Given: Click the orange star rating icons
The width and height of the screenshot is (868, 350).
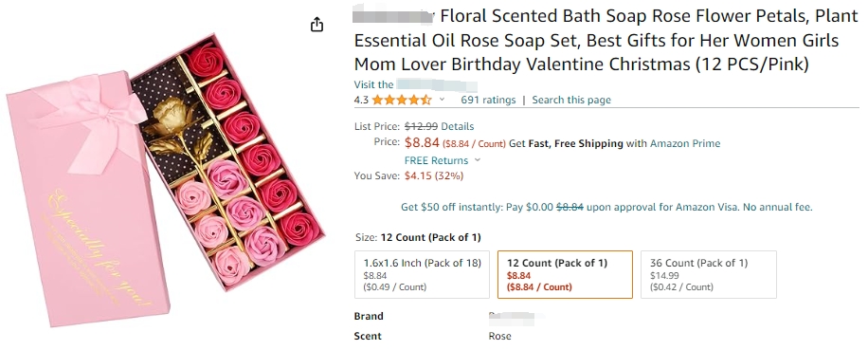Looking at the screenshot, I should point(402,100).
